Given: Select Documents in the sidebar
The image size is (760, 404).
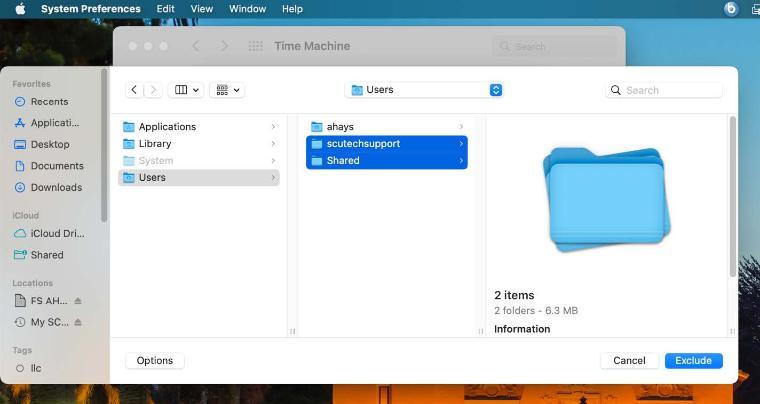Looking at the screenshot, I should pos(49,166).
